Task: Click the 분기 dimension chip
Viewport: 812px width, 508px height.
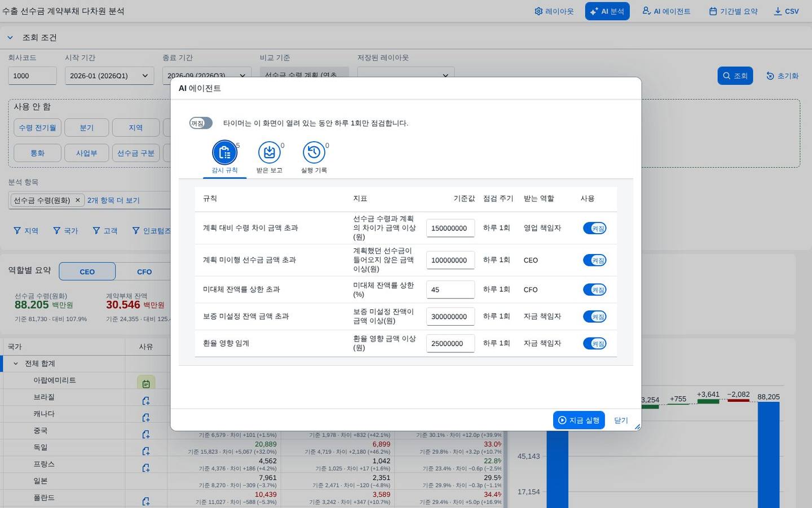Action: pyautogui.click(x=87, y=128)
